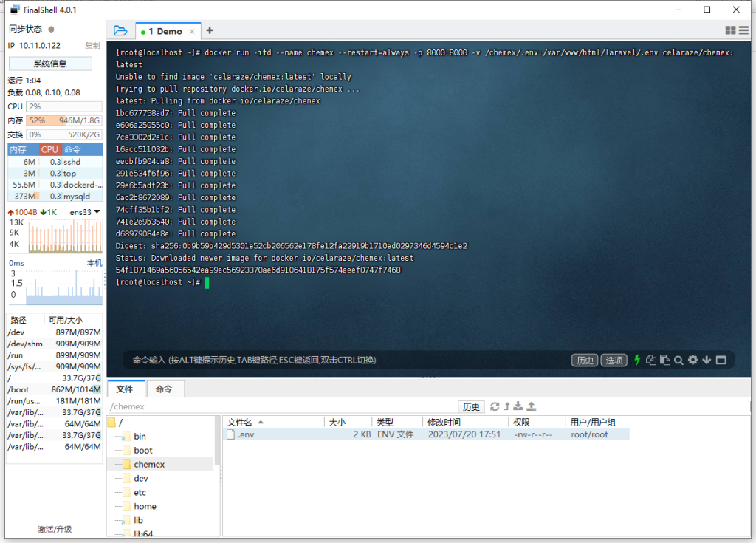Click the /chemex path field
This screenshot has width=756, height=543.
pos(282,406)
